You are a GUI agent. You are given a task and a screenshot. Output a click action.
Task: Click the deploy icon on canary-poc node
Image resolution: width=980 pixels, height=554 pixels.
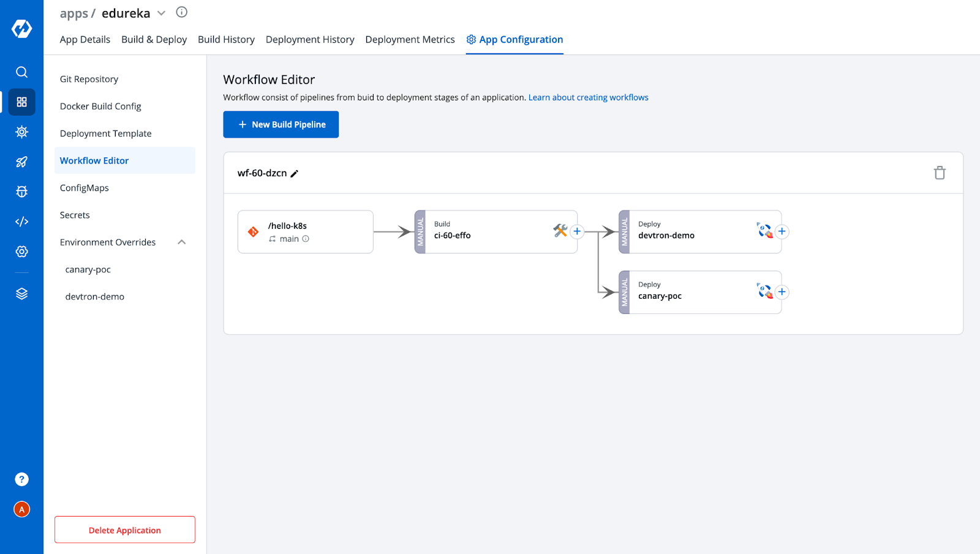coord(764,291)
